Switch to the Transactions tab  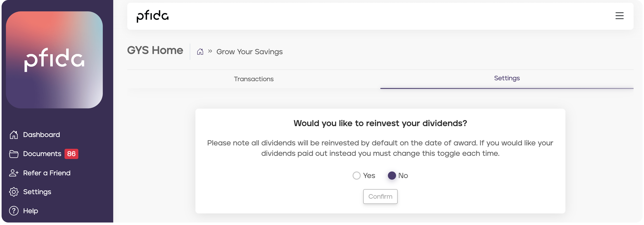point(253,79)
